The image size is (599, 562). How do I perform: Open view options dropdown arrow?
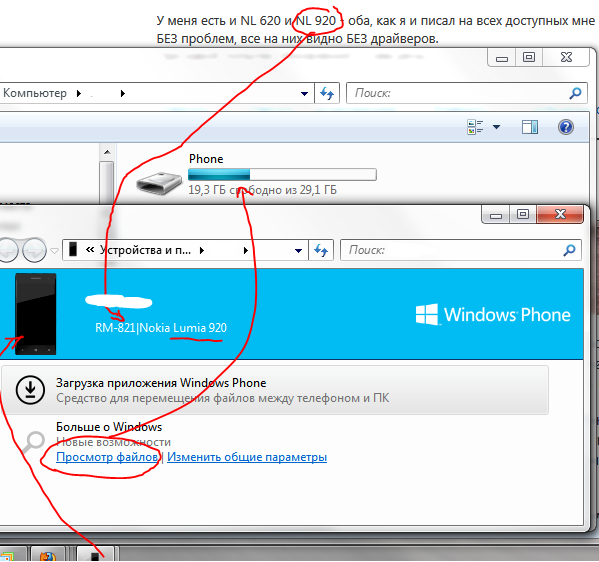[496, 127]
